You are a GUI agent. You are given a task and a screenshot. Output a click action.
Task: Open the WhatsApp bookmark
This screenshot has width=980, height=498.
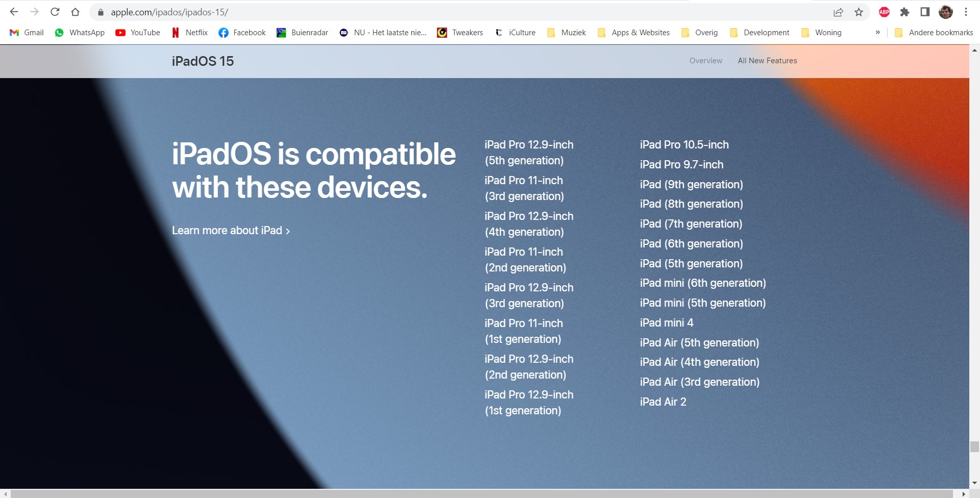pos(80,33)
